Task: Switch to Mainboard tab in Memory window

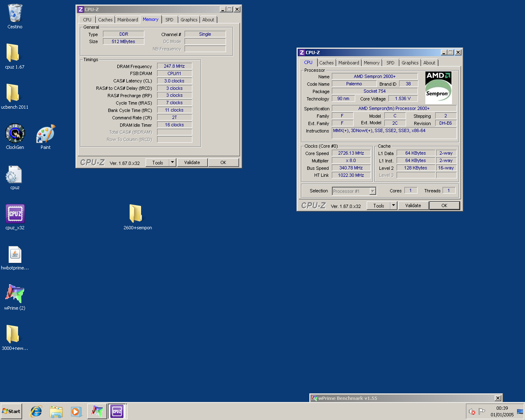Action: pyautogui.click(x=128, y=20)
